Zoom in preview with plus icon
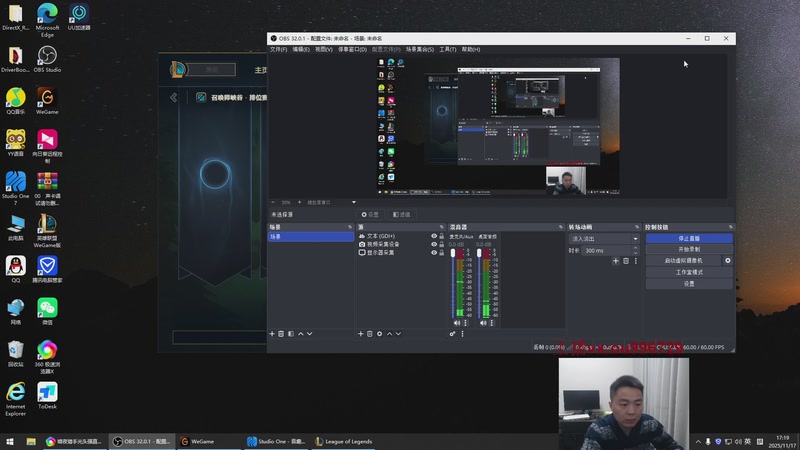The height and width of the screenshot is (450, 800). point(299,202)
